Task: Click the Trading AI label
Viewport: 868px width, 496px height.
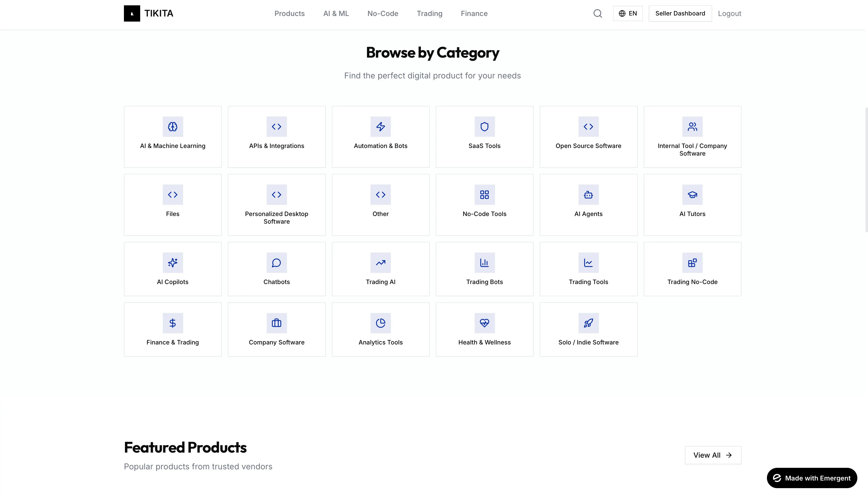Action: point(380,282)
